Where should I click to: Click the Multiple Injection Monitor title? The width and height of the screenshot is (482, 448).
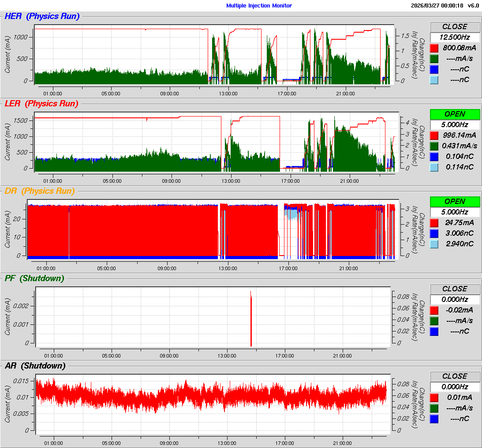click(x=259, y=6)
